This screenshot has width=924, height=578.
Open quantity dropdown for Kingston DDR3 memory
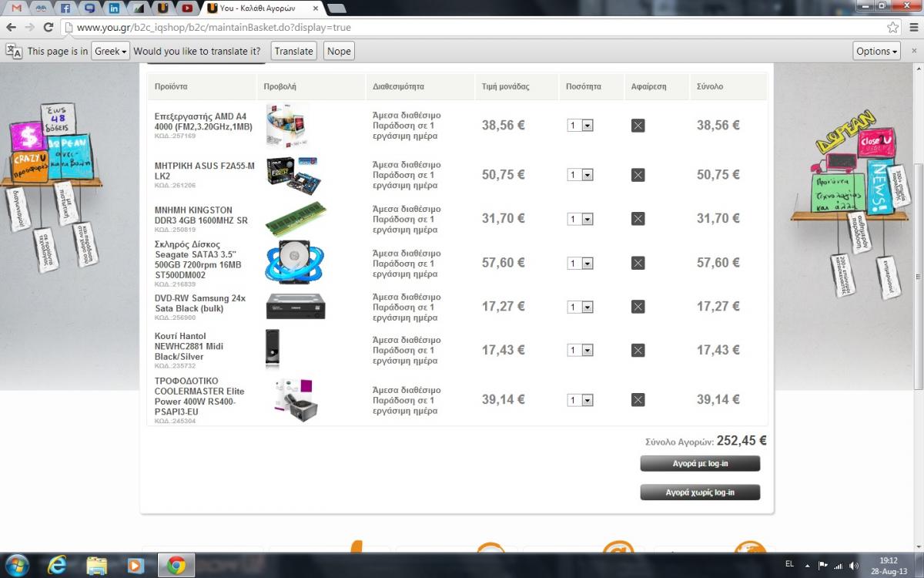coord(580,219)
